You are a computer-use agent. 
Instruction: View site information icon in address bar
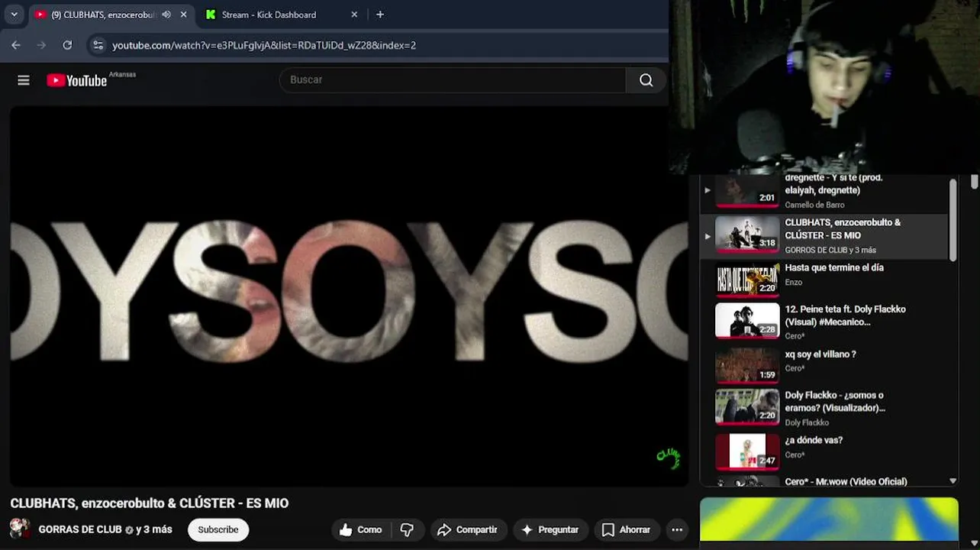point(98,45)
